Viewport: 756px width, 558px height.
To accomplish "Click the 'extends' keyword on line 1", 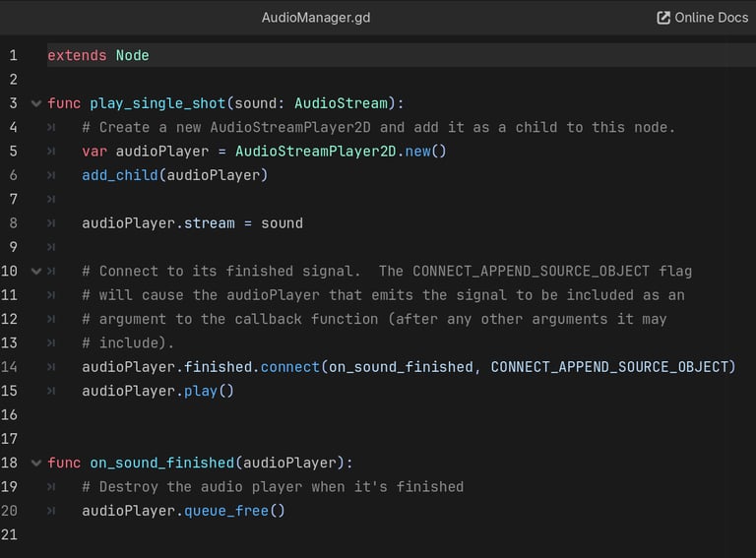I will (x=77, y=55).
